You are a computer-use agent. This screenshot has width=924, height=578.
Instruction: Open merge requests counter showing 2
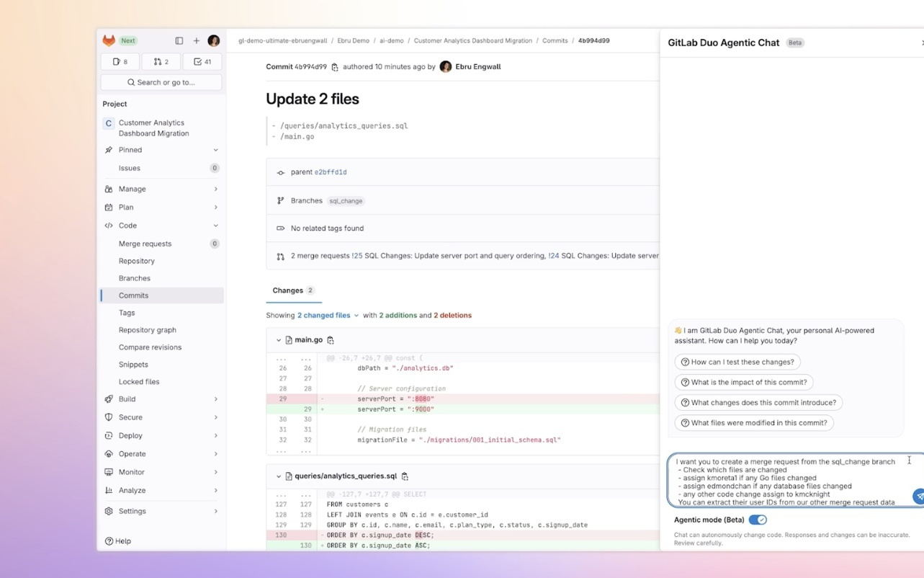pos(161,62)
